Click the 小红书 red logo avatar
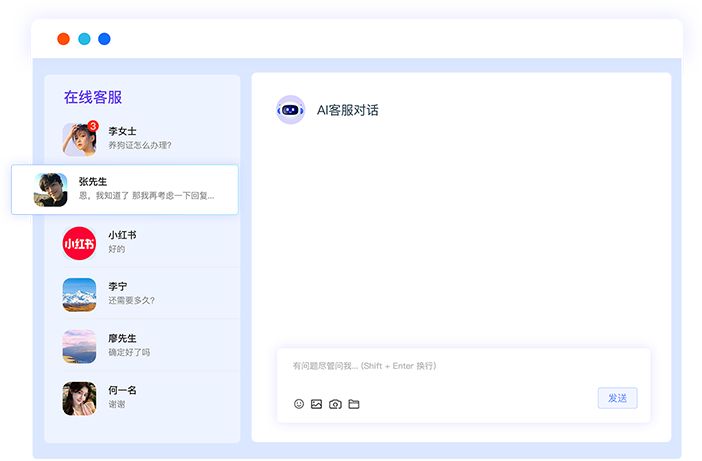 coord(79,243)
